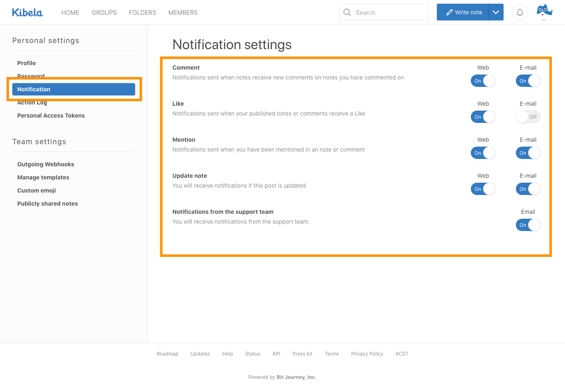Toggle Mention e-mail notifications
The height and width of the screenshot is (392, 565).
pyautogui.click(x=528, y=153)
